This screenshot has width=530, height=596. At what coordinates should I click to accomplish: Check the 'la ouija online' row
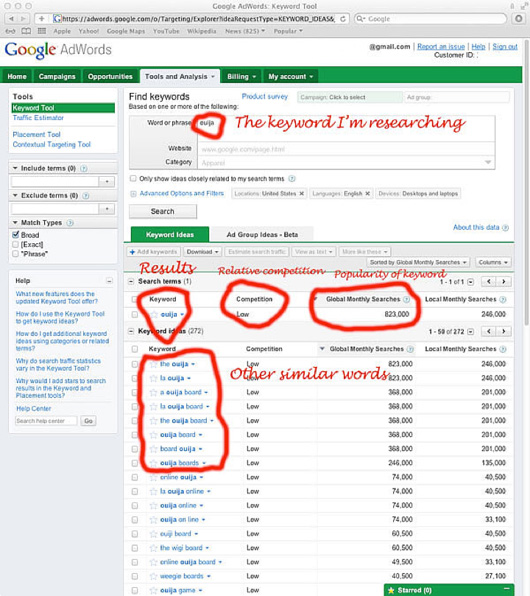[135, 491]
